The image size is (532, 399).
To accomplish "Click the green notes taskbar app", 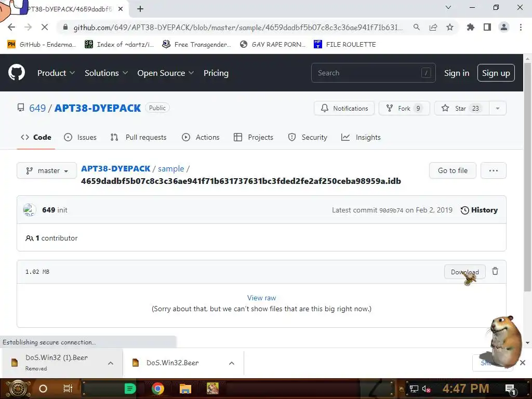I will 130,389.
